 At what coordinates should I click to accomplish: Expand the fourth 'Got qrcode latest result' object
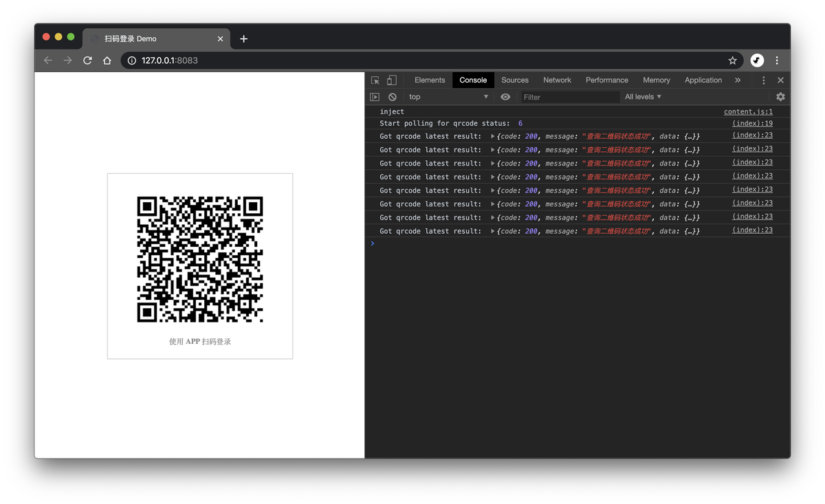pos(493,177)
